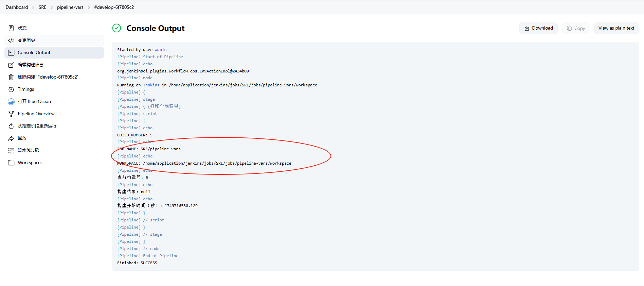The height and width of the screenshot is (286, 644).
Task: Click the edit build information pencil icon
Action: point(11,65)
